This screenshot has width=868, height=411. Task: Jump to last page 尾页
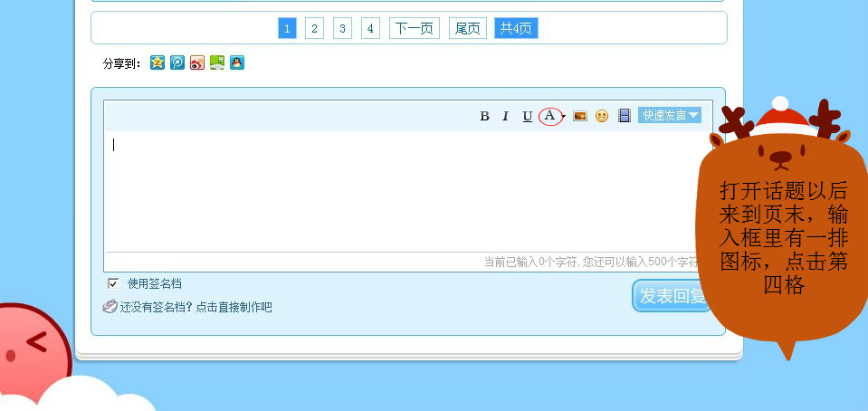tap(468, 28)
